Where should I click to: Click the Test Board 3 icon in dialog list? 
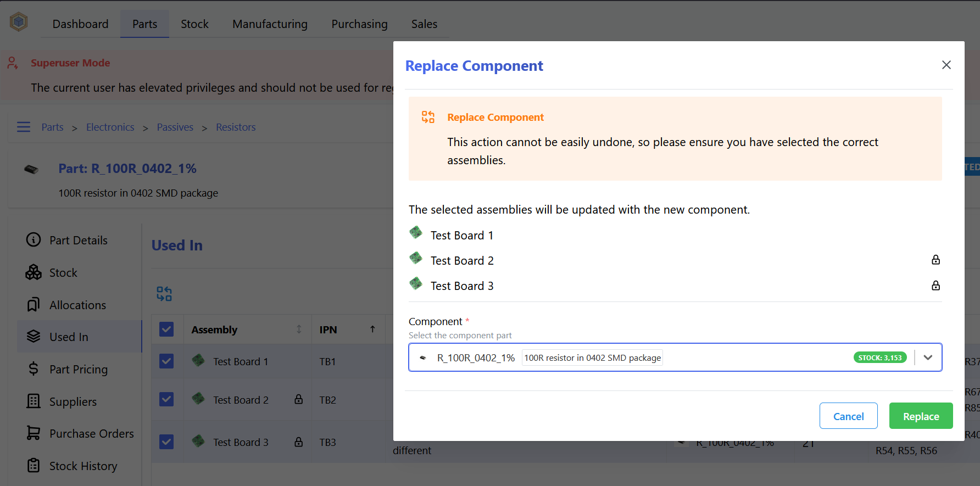416,283
